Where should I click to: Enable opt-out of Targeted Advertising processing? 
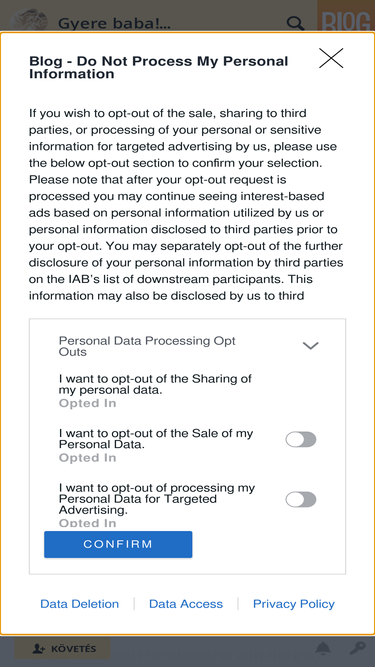tap(301, 499)
